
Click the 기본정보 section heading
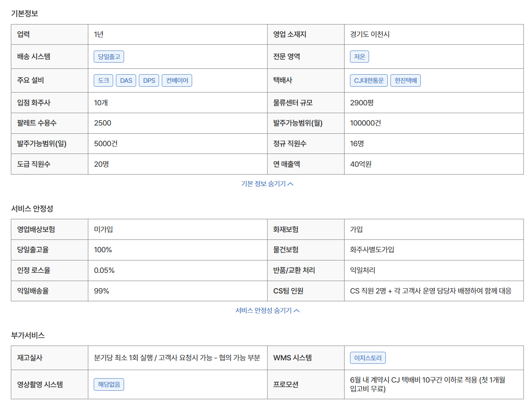click(x=24, y=14)
